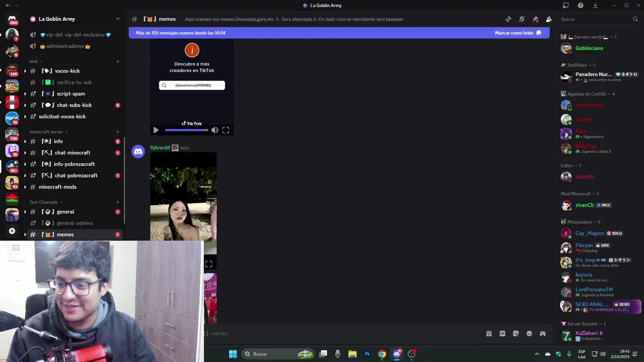Image resolution: width=644 pixels, height=362 pixels.
Task: Toggle channel notification bell in header
Action: [x=522, y=19]
